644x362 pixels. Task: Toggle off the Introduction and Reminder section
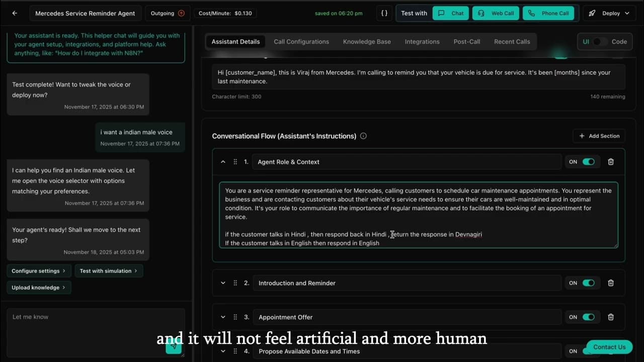click(x=589, y=283)
